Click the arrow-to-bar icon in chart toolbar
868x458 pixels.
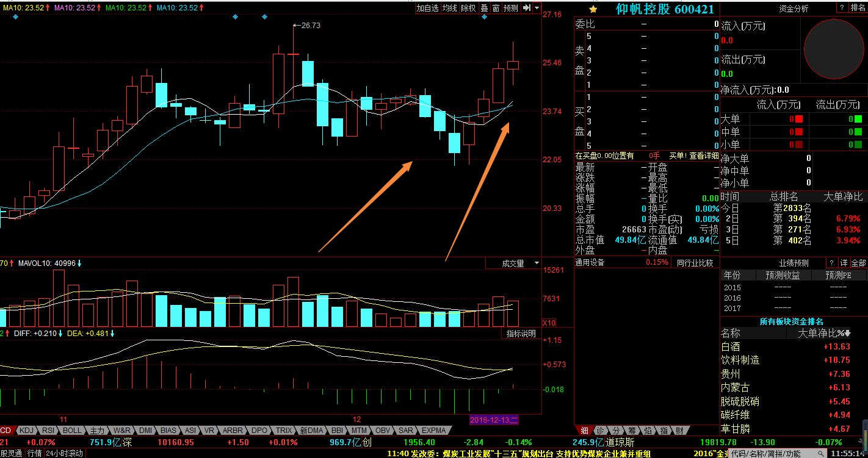point(526,8)
